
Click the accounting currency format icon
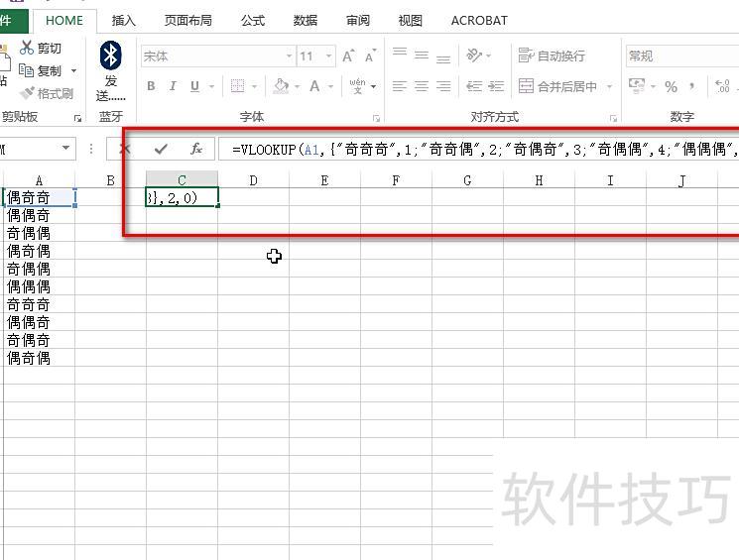[637, 85]
